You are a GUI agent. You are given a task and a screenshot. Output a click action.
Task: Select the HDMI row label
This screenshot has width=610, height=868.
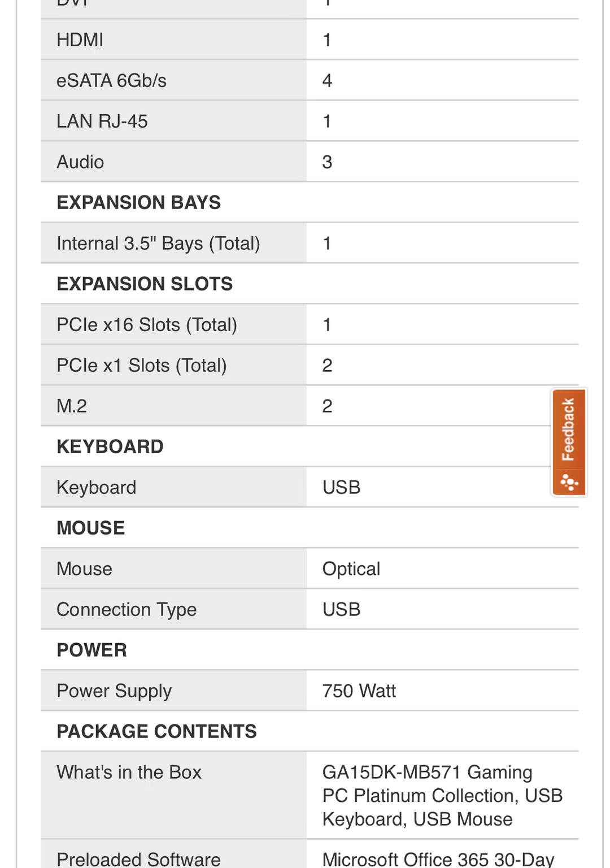pyautogui.click(x=80, y=40)
